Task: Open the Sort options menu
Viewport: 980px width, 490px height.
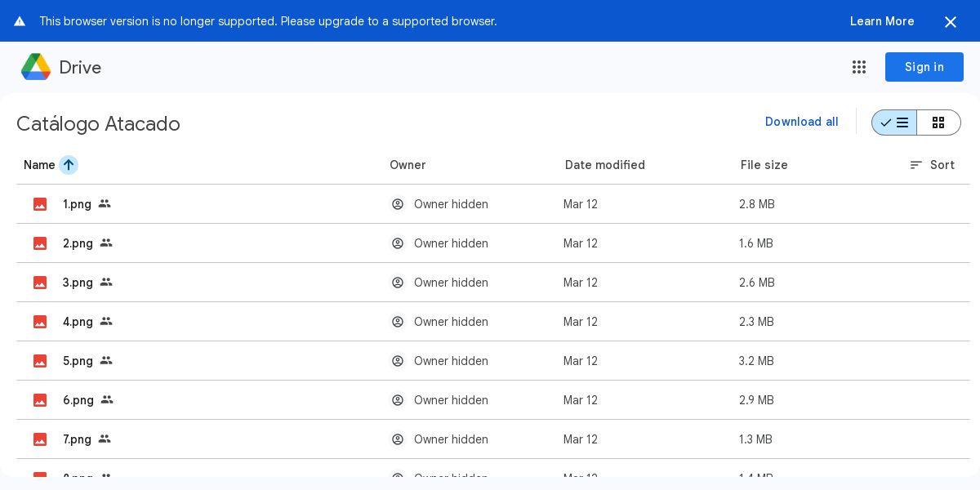Action: click(932, 165)
